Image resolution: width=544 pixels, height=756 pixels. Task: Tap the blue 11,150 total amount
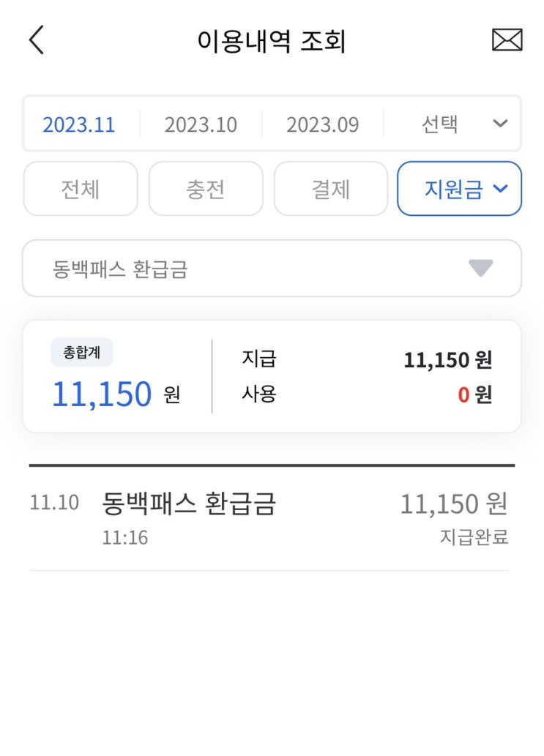pyautogui.click(x=102, y=395)
